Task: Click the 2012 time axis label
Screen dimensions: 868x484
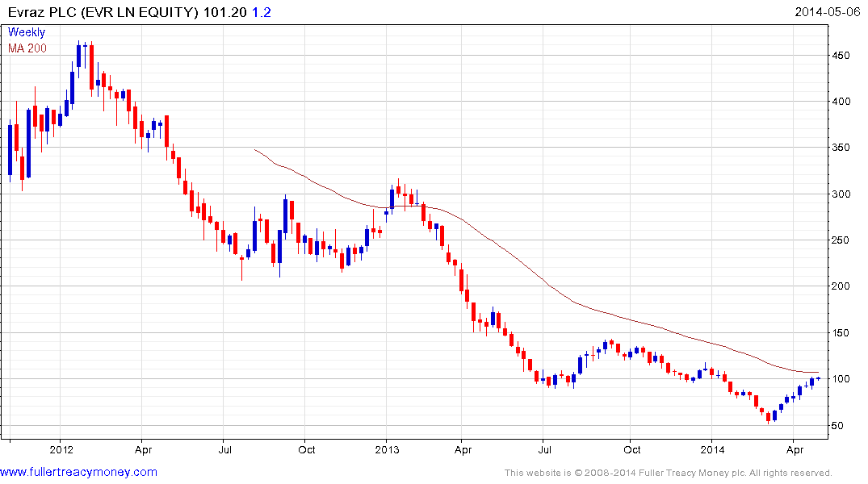Action: click(61, 449)
